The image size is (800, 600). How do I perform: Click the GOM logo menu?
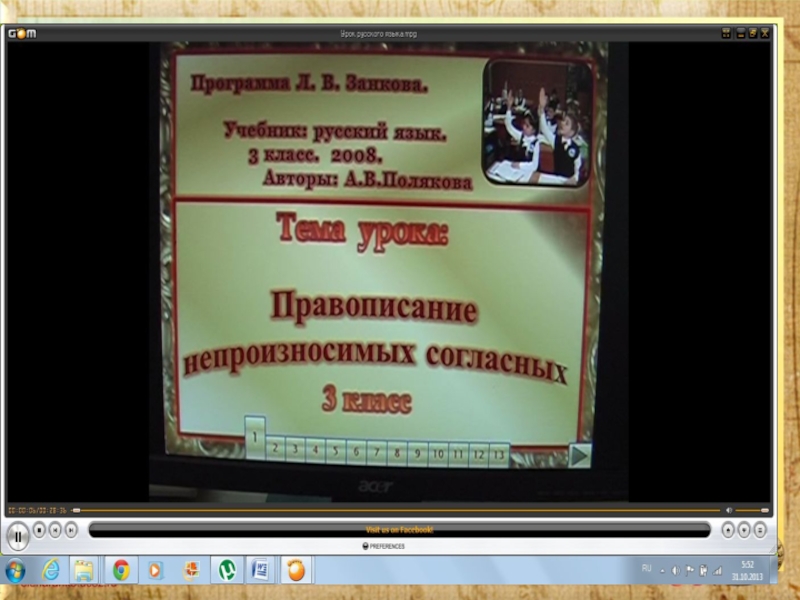tap(22, 34)
